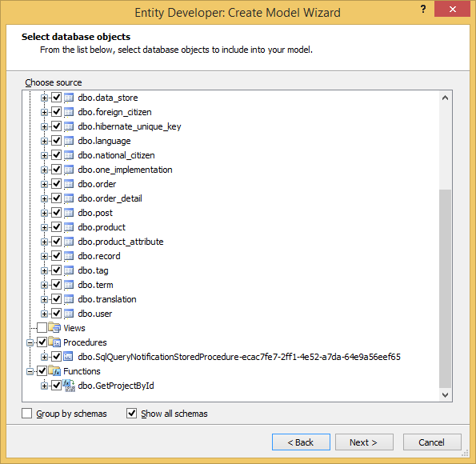Uncheck Show all schemas
The width and height of the screenshot is (476, 464).
(x=131, y=414)
